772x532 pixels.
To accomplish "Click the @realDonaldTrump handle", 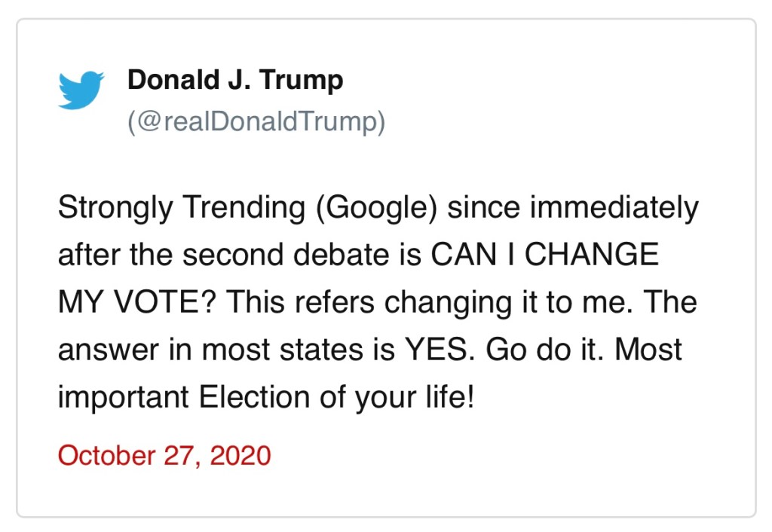I will point(256,122).
